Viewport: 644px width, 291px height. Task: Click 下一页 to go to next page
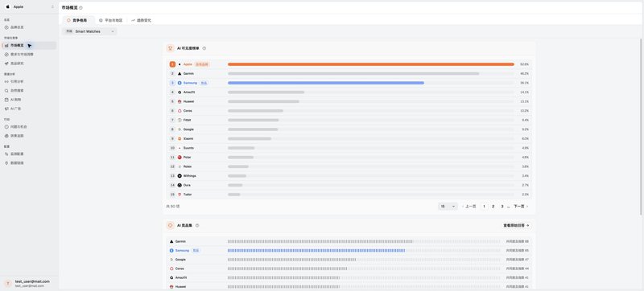[x=521, y=206]
